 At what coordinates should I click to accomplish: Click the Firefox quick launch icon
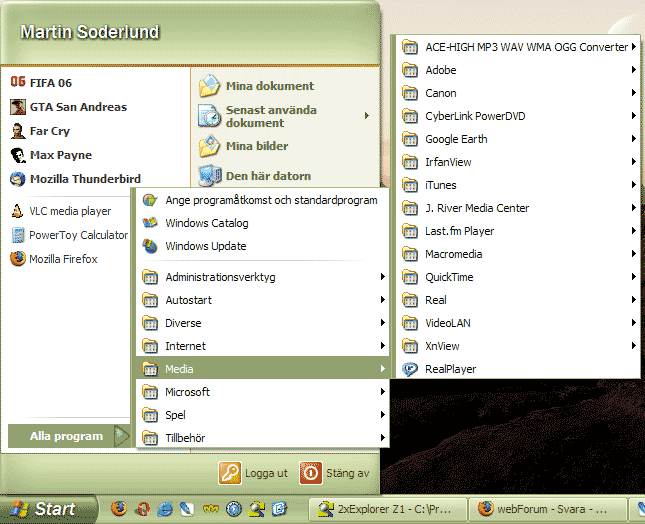point(119,509)
